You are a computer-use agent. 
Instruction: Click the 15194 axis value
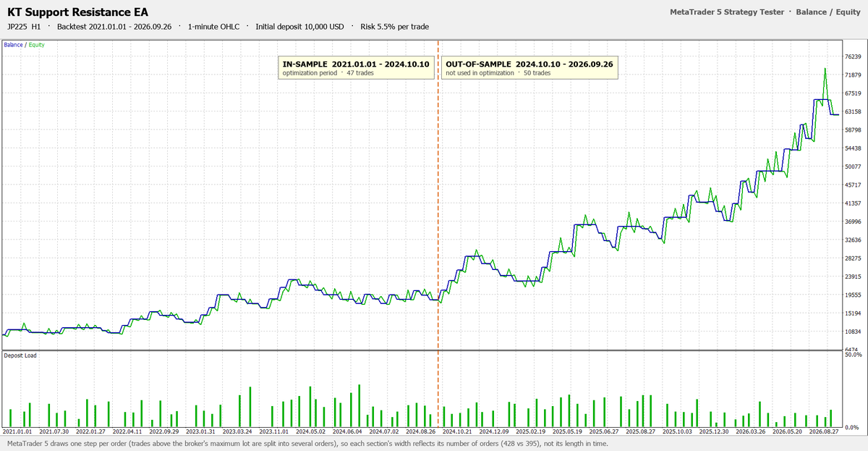pyautogui.click(x=852, y=313)
